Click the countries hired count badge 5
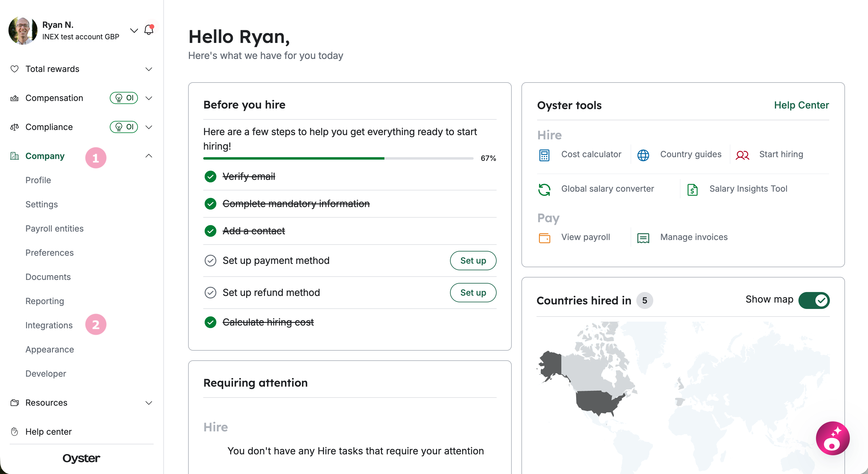The image size is (868, 474). 644,300
